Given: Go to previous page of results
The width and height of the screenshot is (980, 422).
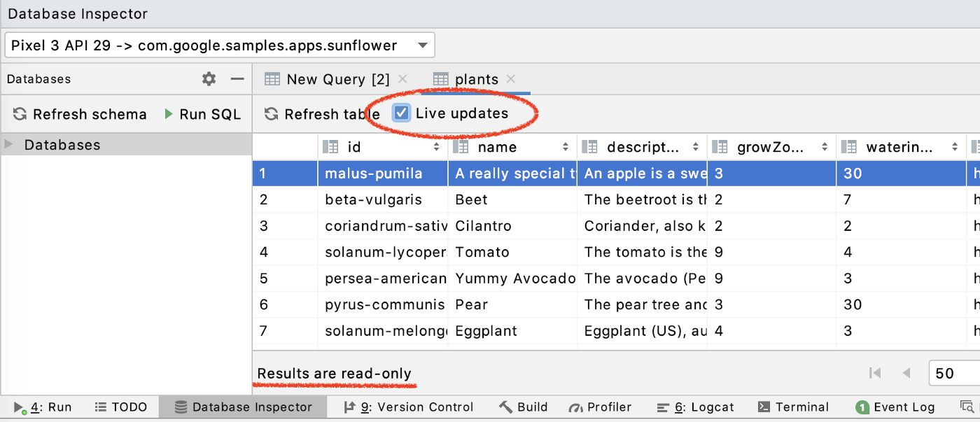Looking at the screenshot, I should point(906,373).
